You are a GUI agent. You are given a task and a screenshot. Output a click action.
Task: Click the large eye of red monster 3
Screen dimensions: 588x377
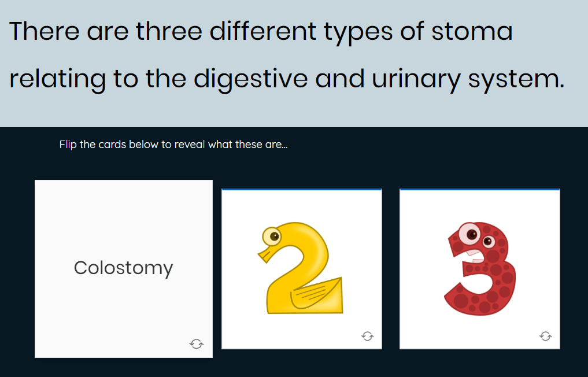469,234
